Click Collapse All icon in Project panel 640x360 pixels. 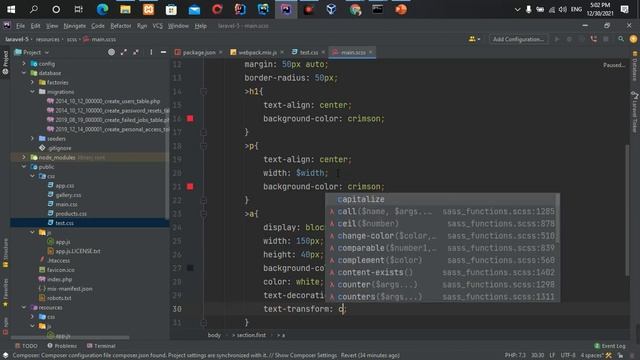136,52
